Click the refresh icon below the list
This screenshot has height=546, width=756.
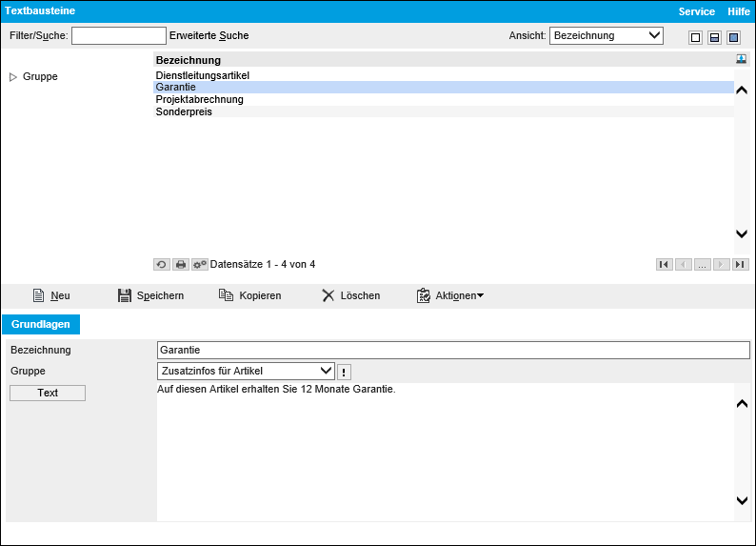pyautogui.click(x=162, y=264)
